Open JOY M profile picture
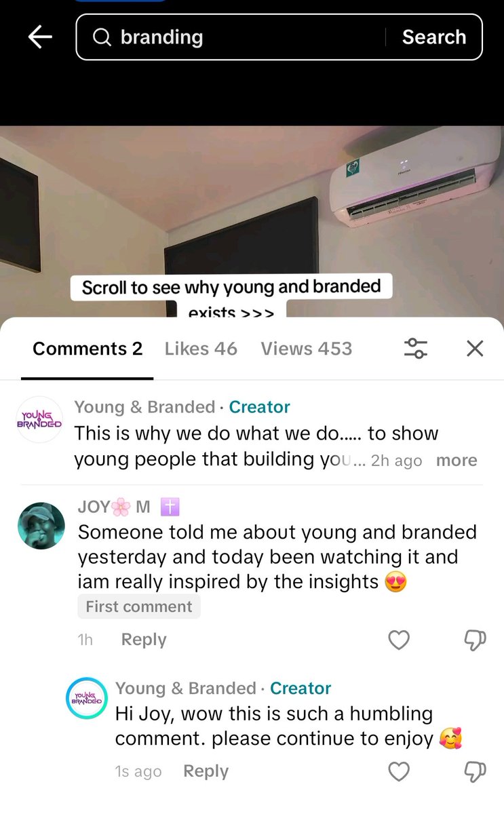Screen dimensions: 504x814 pyautogui.click(x=41, y=526)
